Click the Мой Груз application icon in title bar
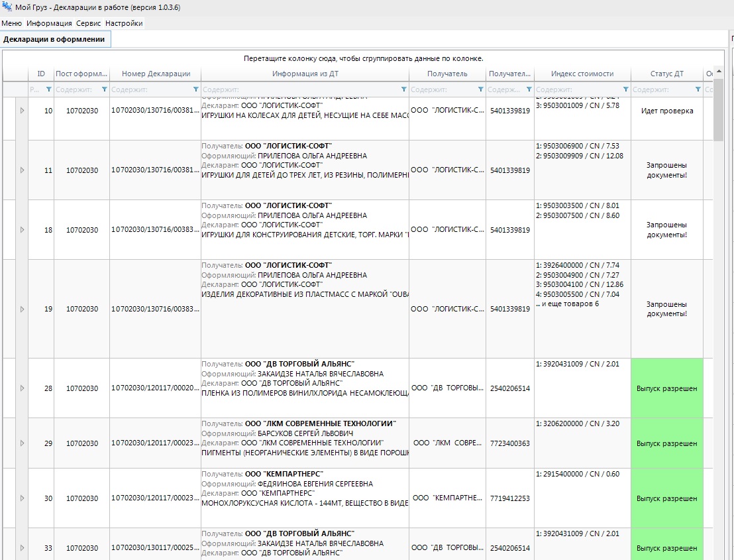Viewport: 734px width, 560px height. [x=7, y=7]
